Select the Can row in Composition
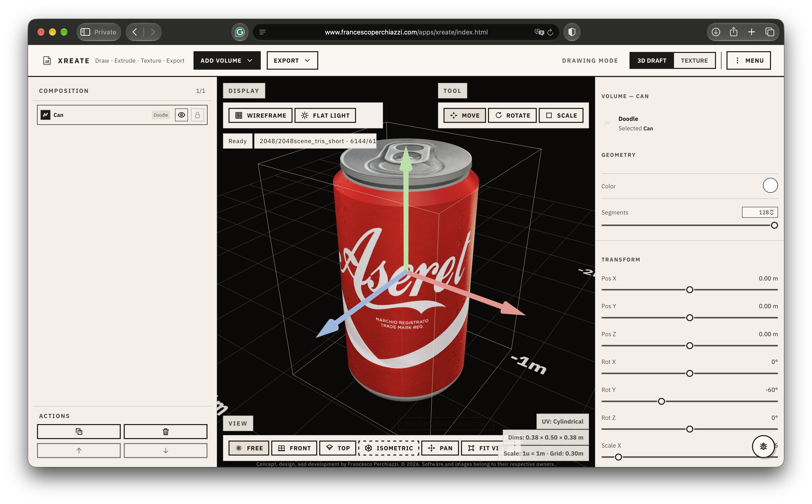Viewport: 812px width, 504px height. click(x=122, y=115)
